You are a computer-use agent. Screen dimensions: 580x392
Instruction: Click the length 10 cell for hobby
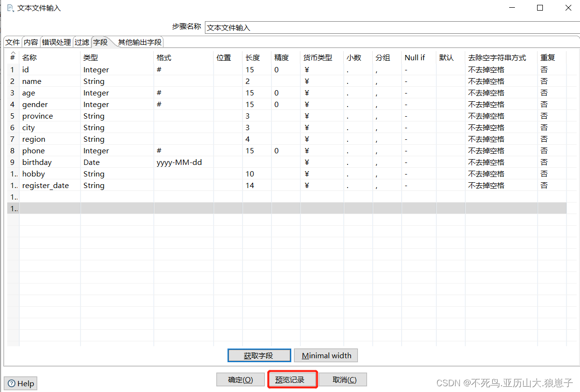pyautogui.click(x=257, y=174)
